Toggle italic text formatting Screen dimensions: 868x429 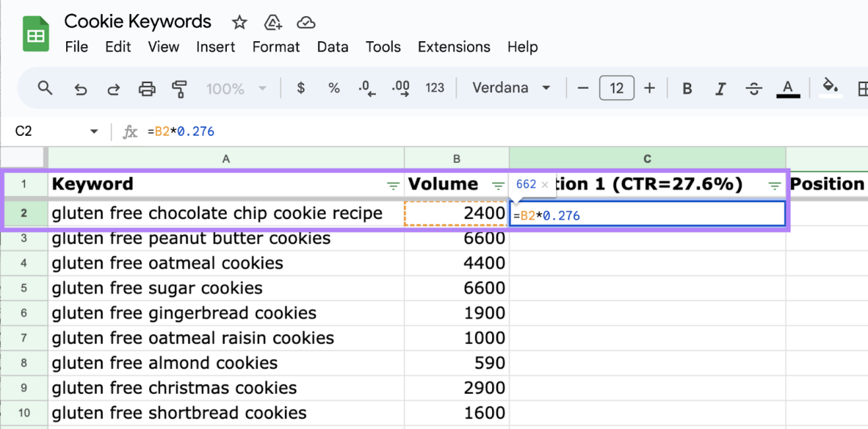coord(720,89)
